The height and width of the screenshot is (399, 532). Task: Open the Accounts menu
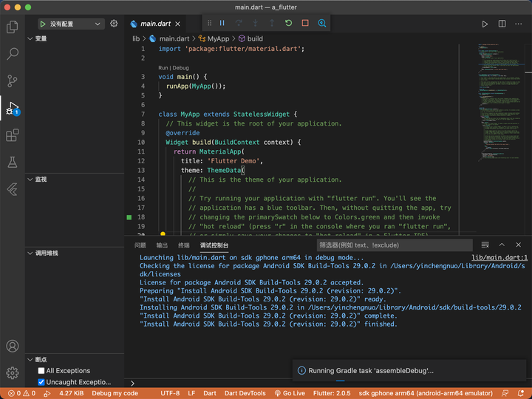click(13, 346)
